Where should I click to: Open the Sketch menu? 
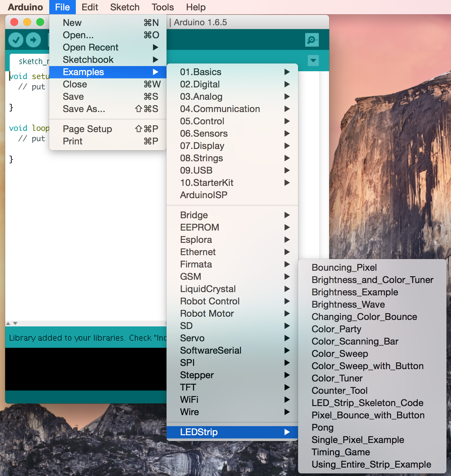pos(125,7)
